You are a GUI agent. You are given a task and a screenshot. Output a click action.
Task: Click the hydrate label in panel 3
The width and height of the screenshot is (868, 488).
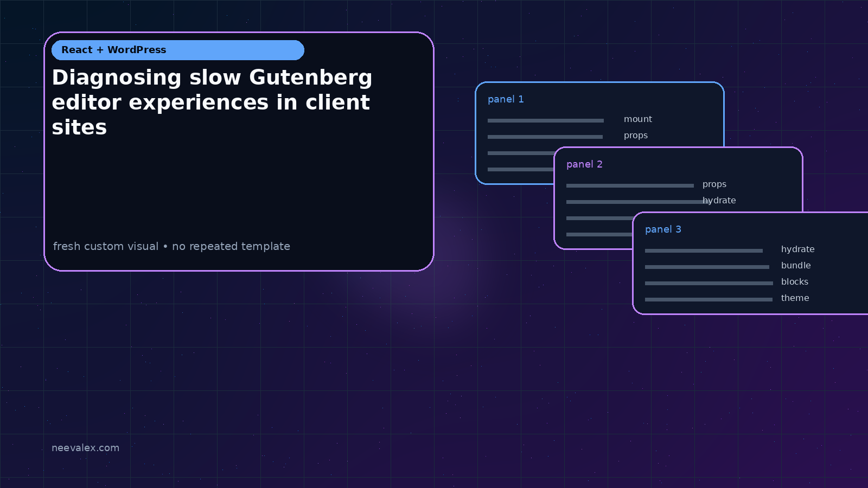(x=798, y=249)
